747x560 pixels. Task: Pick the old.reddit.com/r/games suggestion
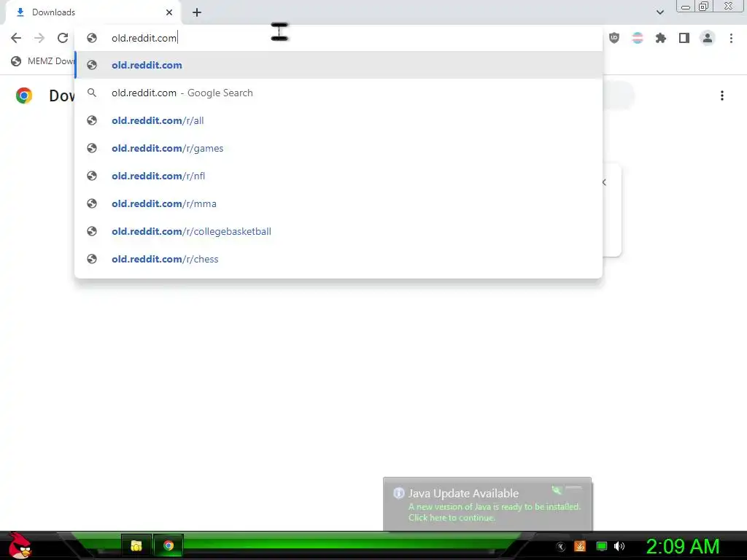338,148
